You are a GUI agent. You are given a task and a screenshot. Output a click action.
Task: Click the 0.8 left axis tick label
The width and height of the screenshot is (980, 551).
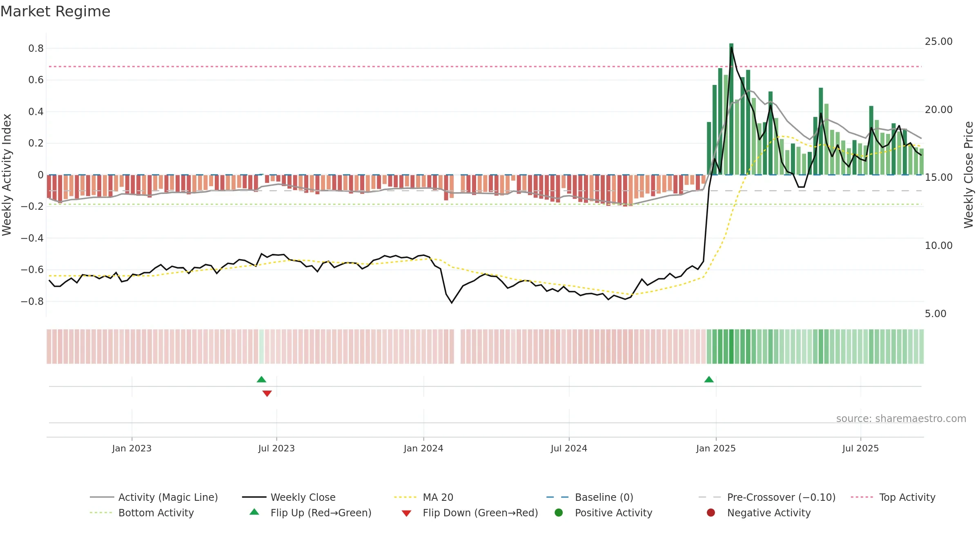(x=36, y=49)
